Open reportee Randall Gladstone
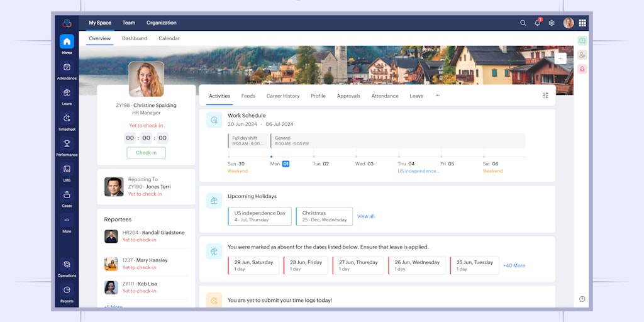The width and height of the screenshot is (644, 322). pos(146,236)
